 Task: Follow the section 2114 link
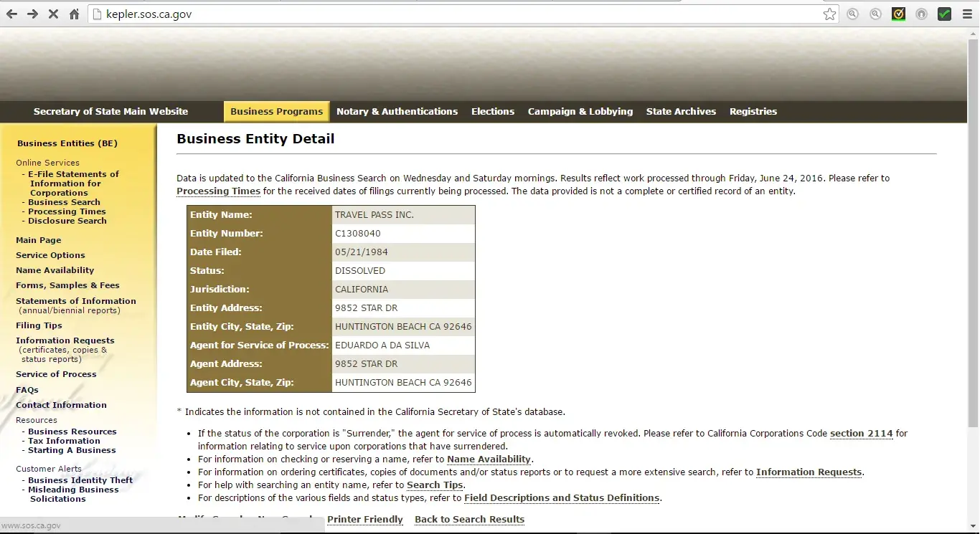pyautogui.click(x=861, y=434)
